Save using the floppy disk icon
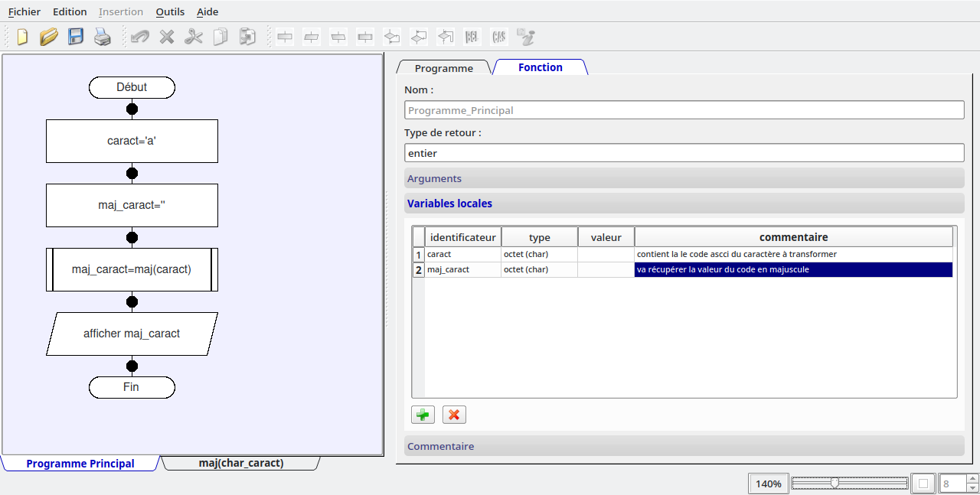980x495 pixels. (x=76, y=37)
